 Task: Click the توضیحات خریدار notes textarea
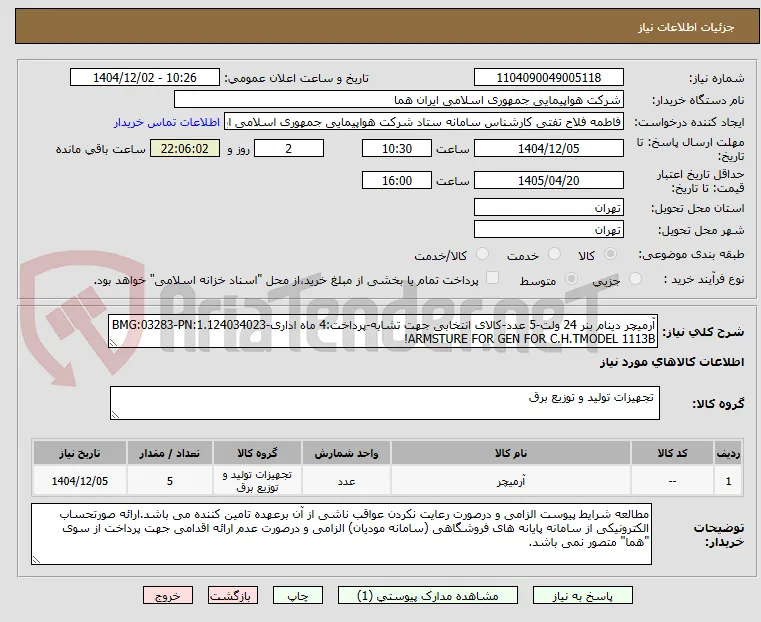click(x=341, y=534)
